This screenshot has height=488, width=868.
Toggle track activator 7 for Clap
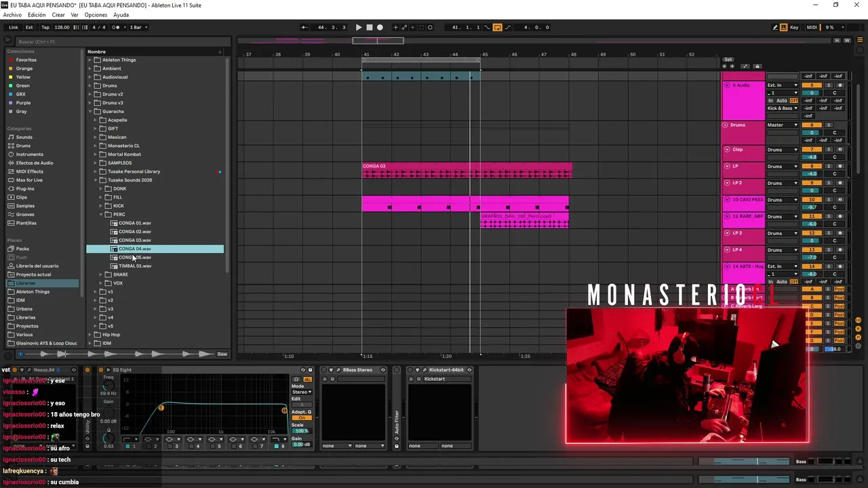[x=812, y=150]
